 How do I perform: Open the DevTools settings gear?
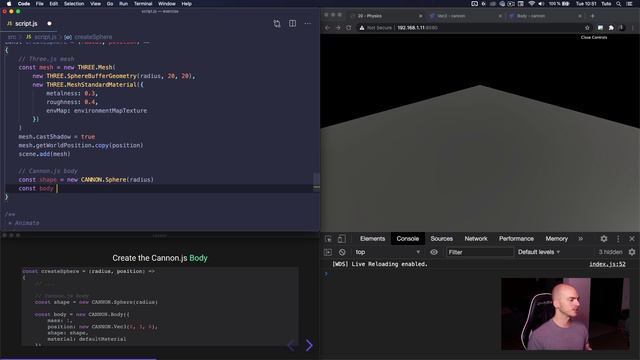[x=604, y=239]
